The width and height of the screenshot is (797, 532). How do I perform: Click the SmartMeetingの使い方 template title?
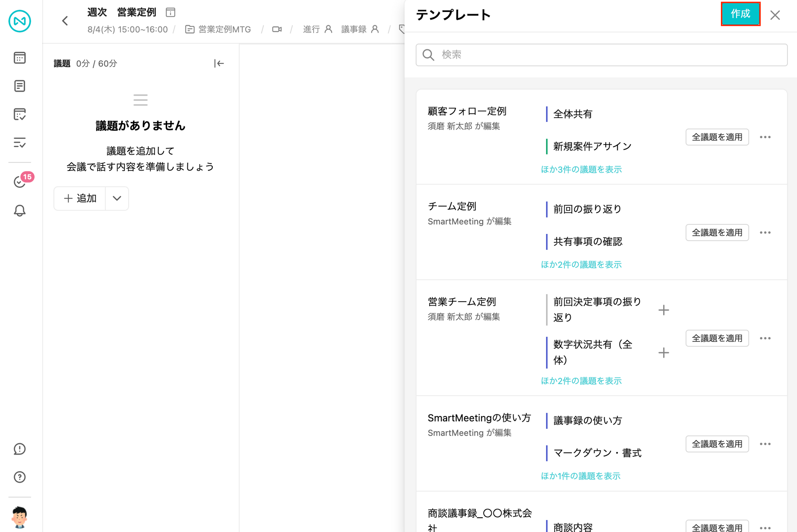[x=479, y=418]
